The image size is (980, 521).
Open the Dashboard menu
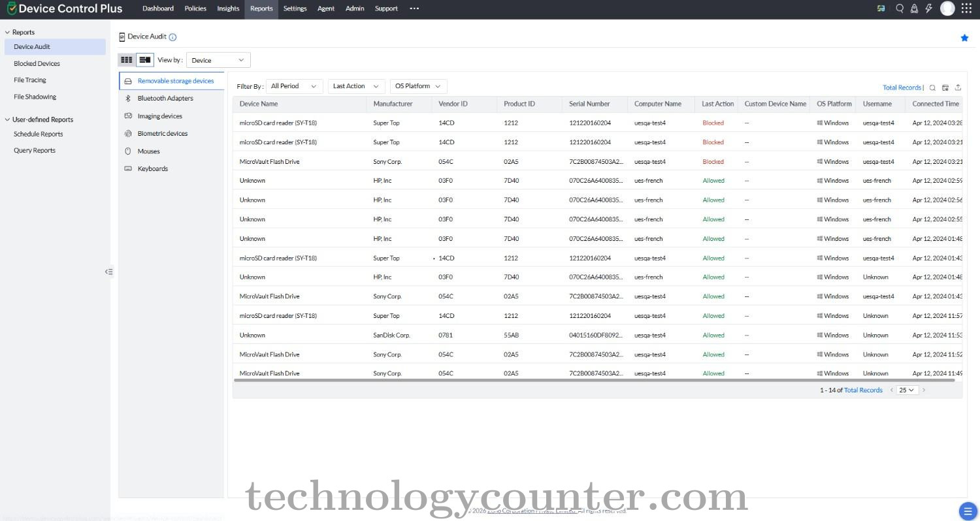click(158, 8)
